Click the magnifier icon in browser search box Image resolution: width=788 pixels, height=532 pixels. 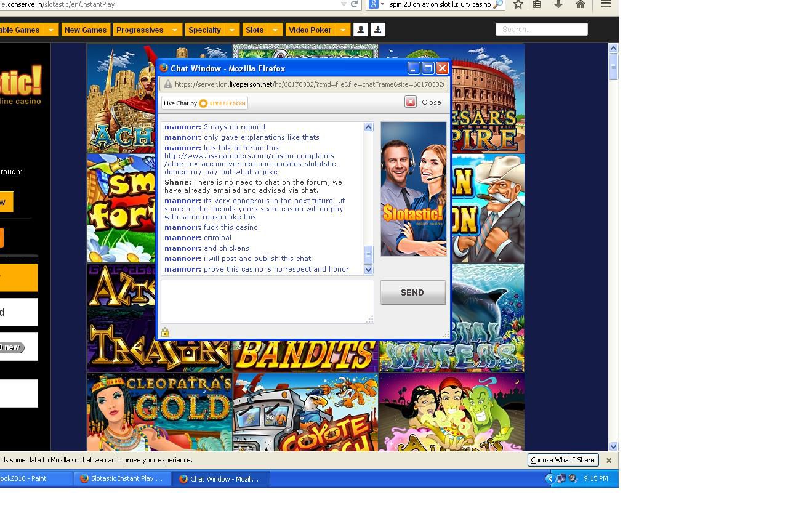(x=498, y=4)
